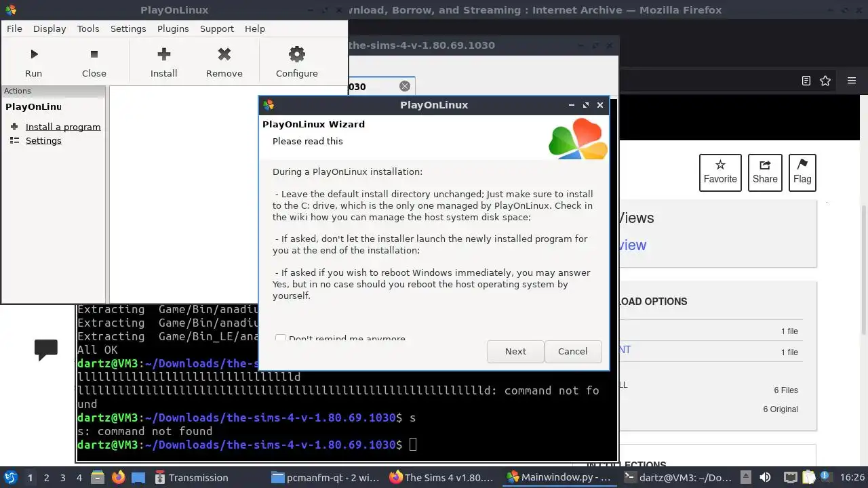Close the PlayOnLinux Wizard dialog window
This screenshot has height=488, width=868.
(600, 105)
